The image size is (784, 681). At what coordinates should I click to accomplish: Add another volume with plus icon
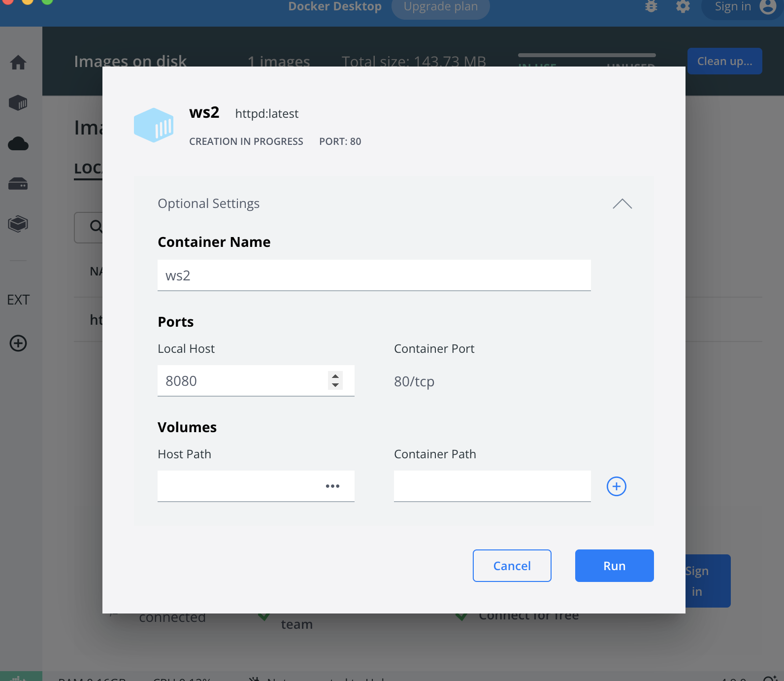point(617,486)
